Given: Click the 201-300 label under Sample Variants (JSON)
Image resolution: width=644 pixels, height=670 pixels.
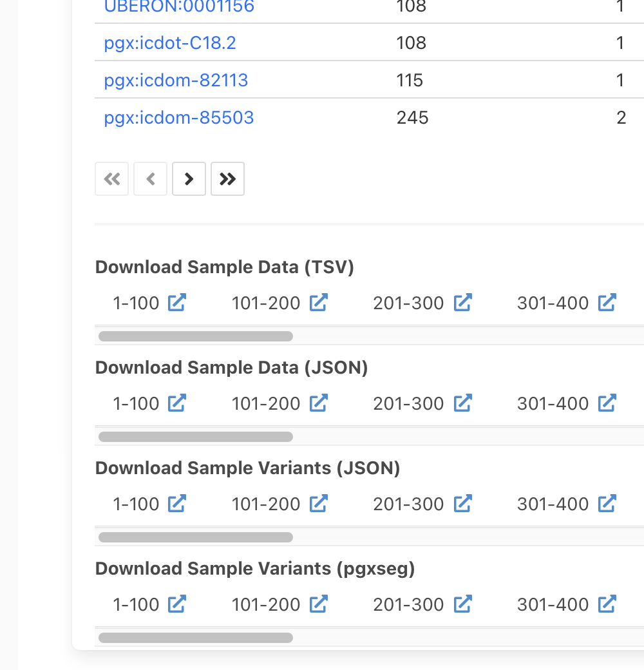Looking at the screenshot, I should pos(409,504).
